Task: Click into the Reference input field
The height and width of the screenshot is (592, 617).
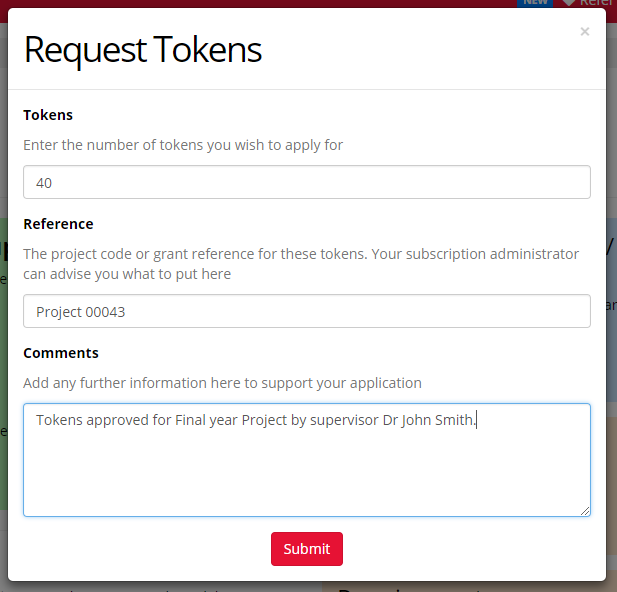Action: coord(306,312)
